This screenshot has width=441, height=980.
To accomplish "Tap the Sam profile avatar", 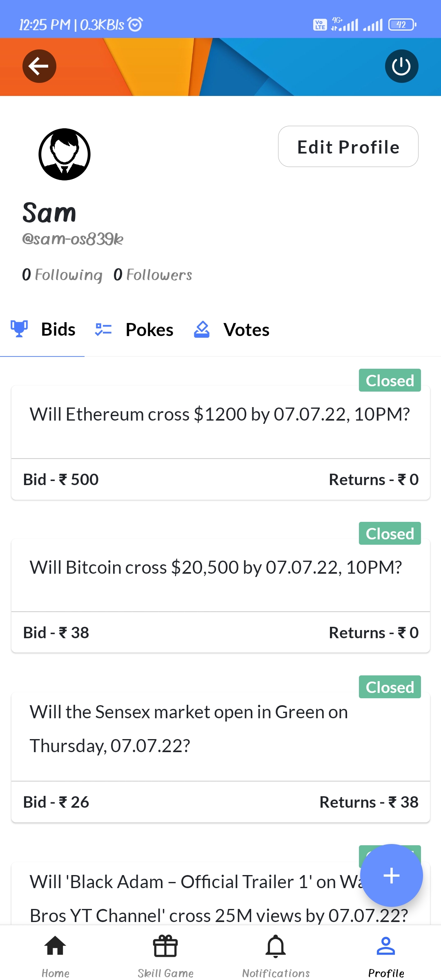I will [x=65, y=154].
